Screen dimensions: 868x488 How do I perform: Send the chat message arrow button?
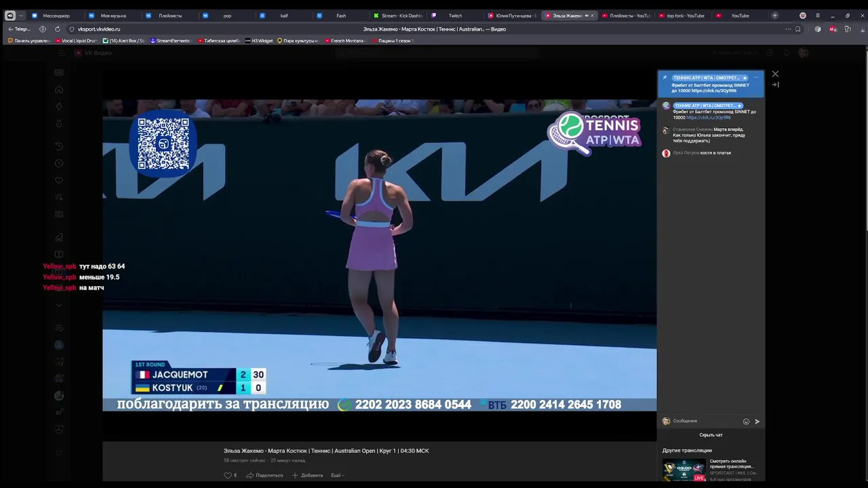pyautogui.click(x=757, y=422)
